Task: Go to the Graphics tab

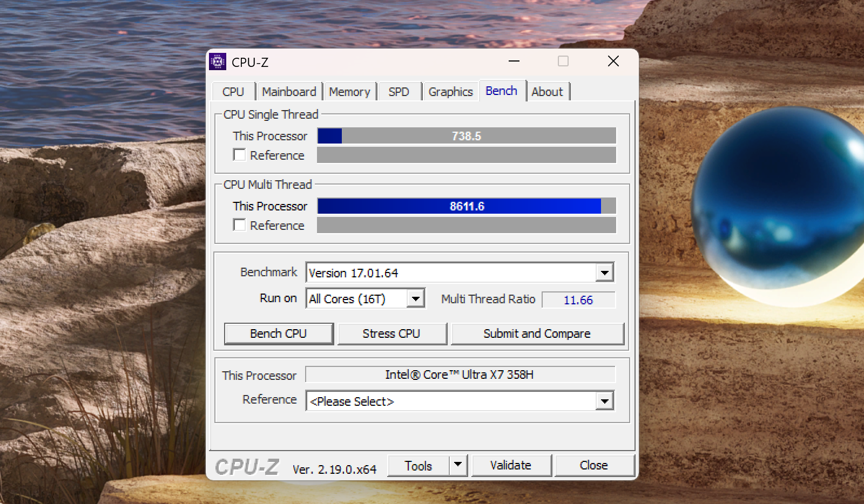Action: point(450,92)
